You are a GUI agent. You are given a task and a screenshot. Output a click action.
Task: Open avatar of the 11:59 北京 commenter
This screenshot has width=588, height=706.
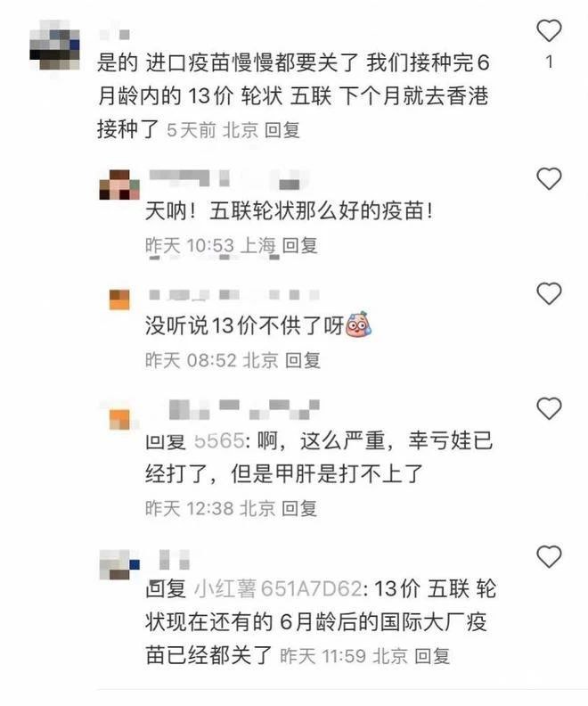tap(119, 565)
